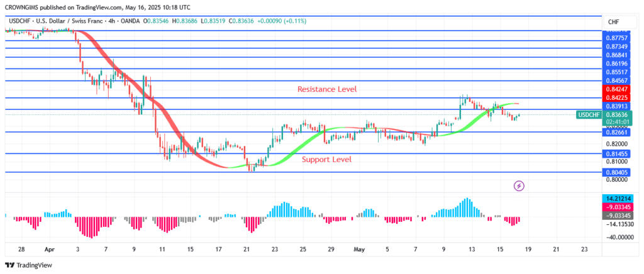Click the 0.82000 axis value
This screenshot has height=274, width=644.
618,144
